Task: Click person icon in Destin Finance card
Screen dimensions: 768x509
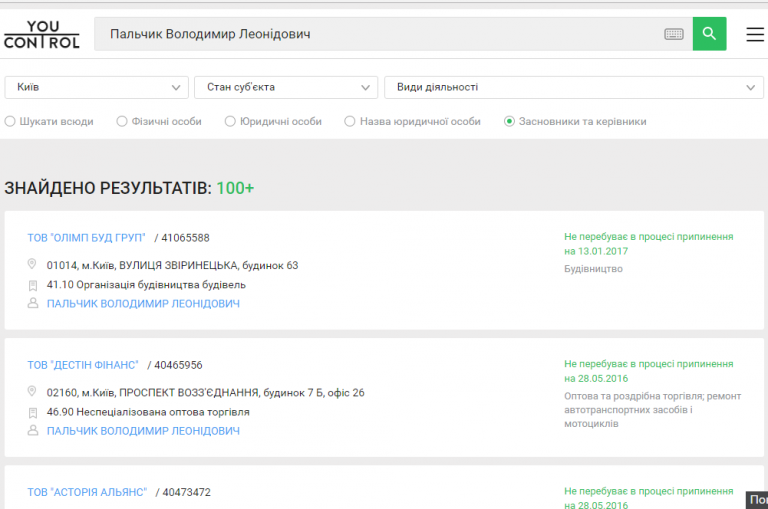Action: coord(33,431)
